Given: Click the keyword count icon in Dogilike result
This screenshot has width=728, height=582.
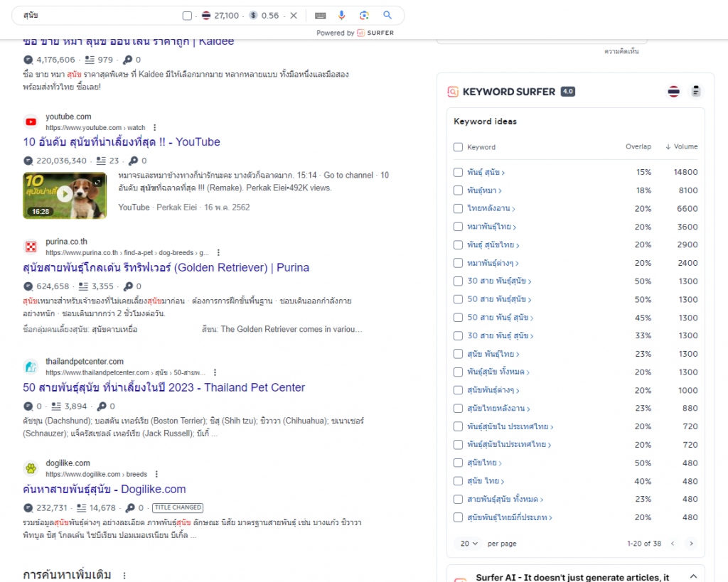Looking at the screenshot, I should click(130, 508).
